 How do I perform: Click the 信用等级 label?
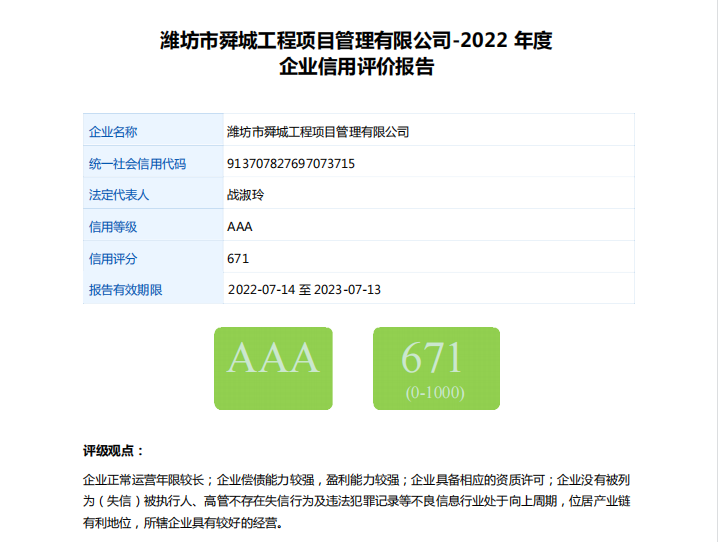tap(113, 227)
